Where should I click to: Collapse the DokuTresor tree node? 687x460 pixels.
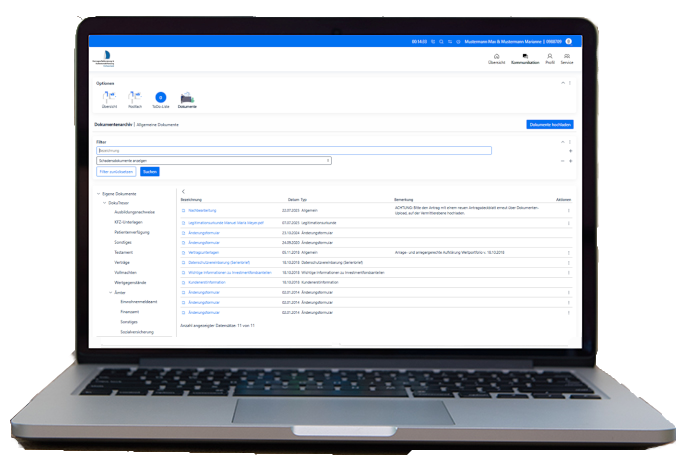105,203
